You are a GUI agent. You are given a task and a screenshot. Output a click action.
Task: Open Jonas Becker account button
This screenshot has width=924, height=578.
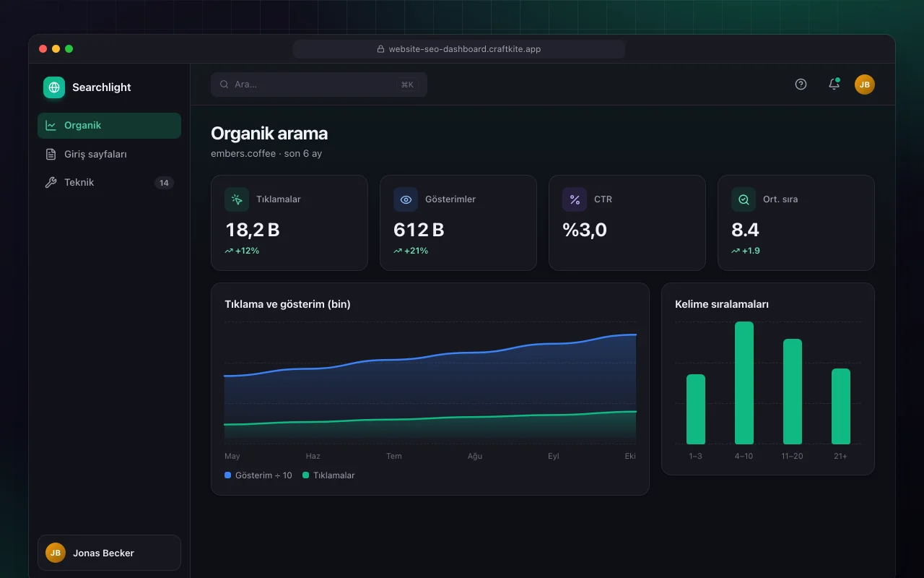109,553
